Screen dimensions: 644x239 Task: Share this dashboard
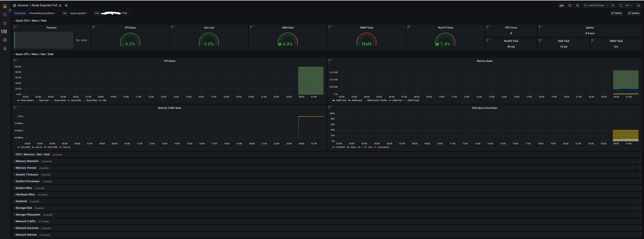click(66, 5)
